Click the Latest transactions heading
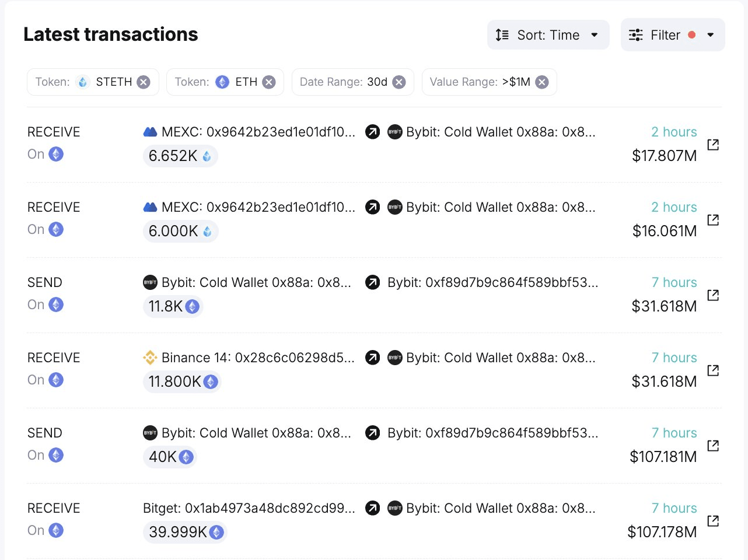The width and height of the screenshot is (748, 560). pos(110,34)
